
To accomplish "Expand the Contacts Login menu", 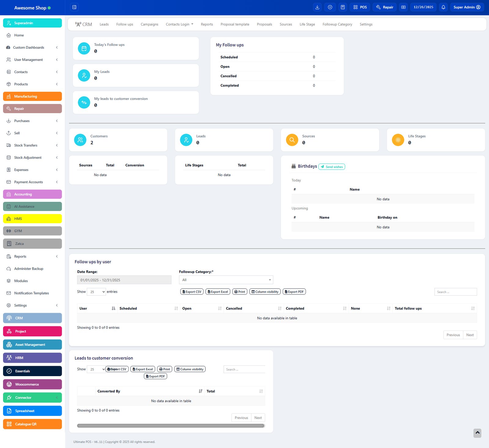I will [179, 24].
